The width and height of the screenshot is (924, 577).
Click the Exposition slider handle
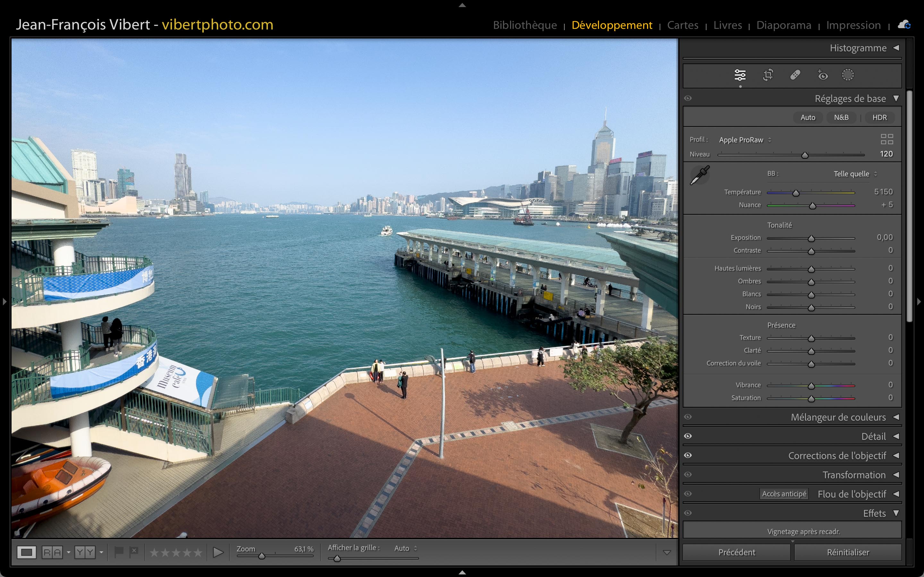pyautogui.click(x=811, y=238)
